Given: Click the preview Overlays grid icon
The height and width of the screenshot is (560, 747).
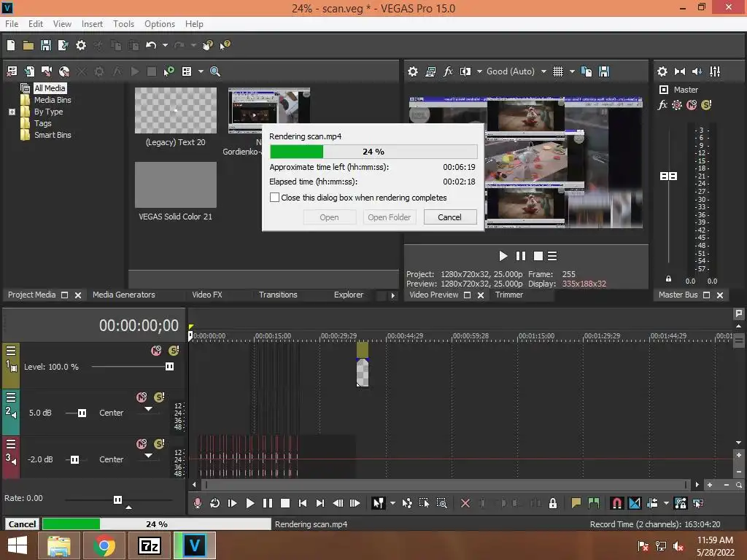Looking at the screenshot, I should tap(558, 71).
